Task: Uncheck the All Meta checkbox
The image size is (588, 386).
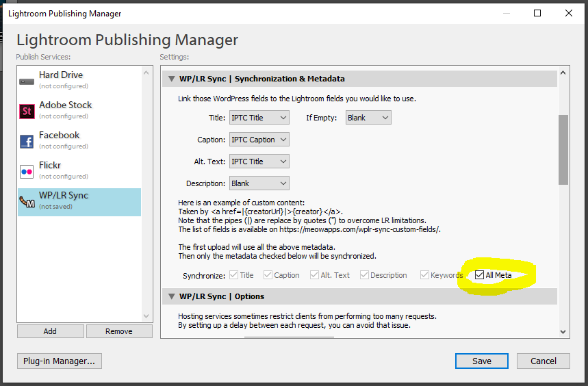Action: (x=479, y=275)
